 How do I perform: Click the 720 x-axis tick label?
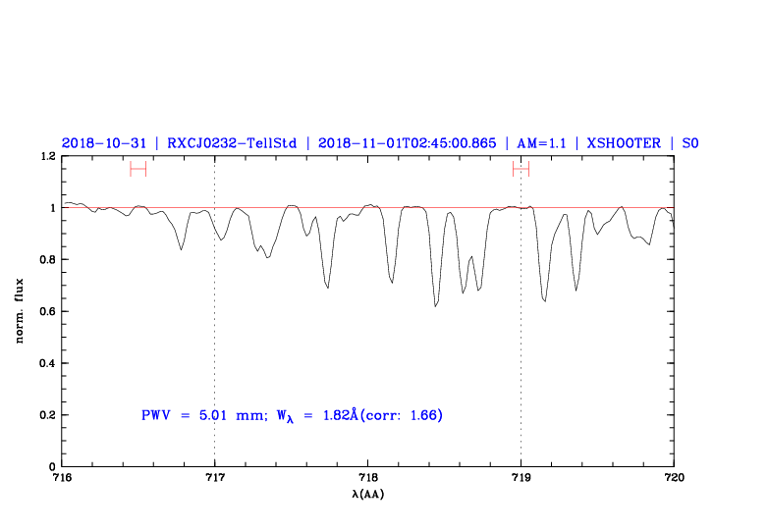[x=674, y=478]
